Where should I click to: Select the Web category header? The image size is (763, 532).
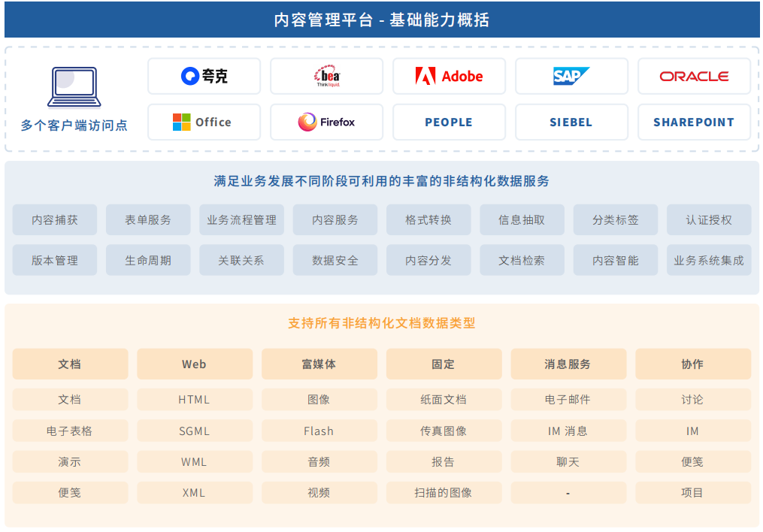point(194,364)
